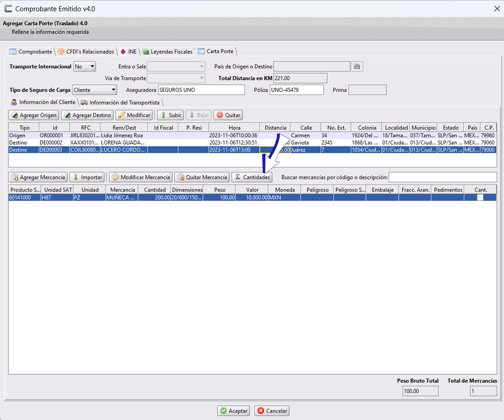Click the Valor column header
The image size is (504, 420).
pyautogui.click(x=252, y=190)
